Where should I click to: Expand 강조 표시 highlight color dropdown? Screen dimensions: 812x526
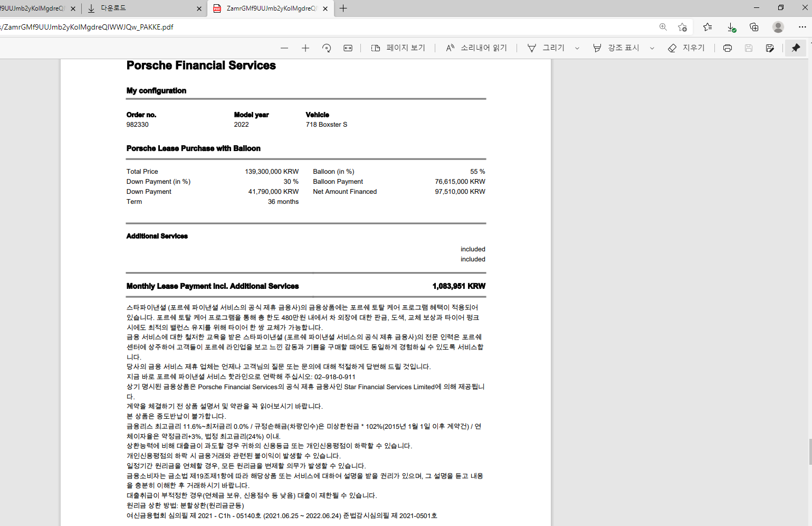pyautogui.click(x=652, y=48)
